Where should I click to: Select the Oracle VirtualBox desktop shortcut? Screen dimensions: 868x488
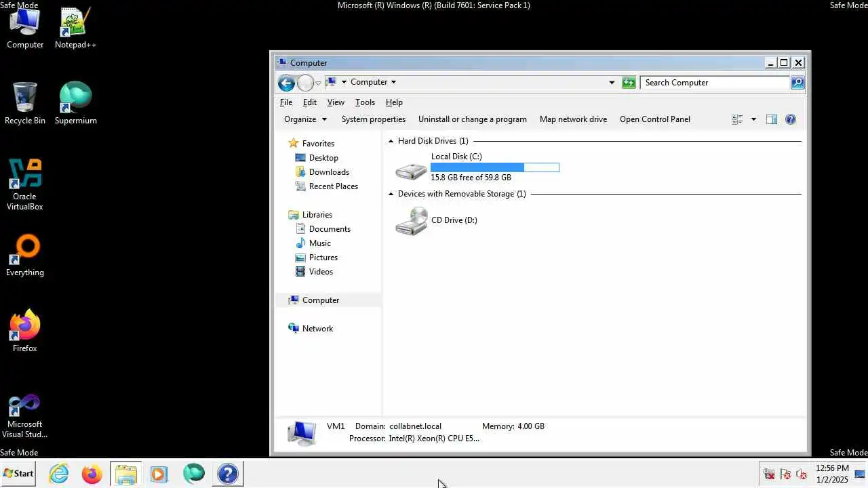(x=25, y=185)
